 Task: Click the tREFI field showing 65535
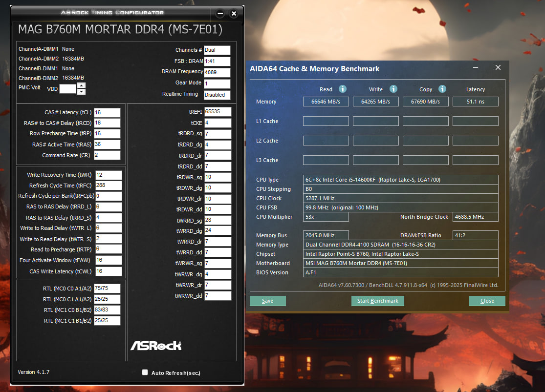click(x=218, y=112)
